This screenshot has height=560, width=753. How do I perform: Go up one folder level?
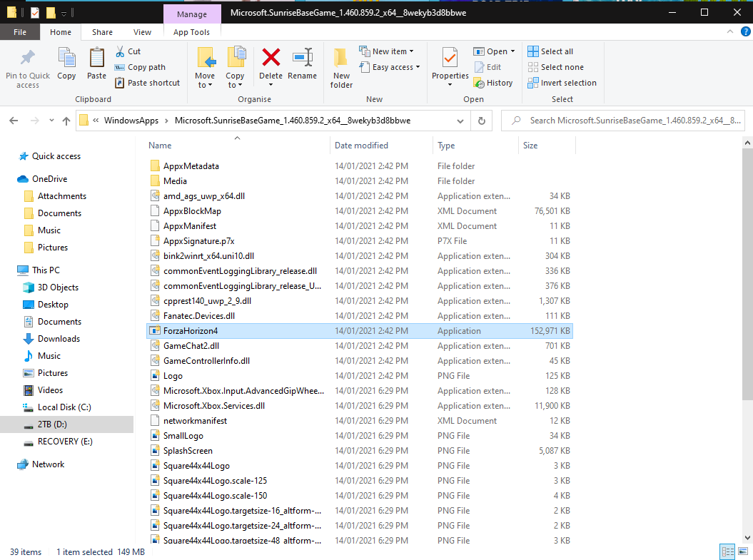click(66, 121)
